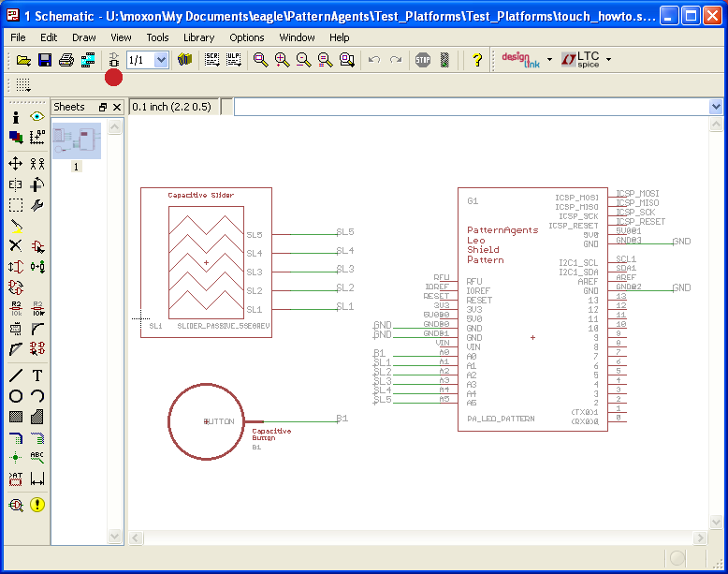Click the Open file icon
This screenshot has height=574, width=728.
pos(23,60)
